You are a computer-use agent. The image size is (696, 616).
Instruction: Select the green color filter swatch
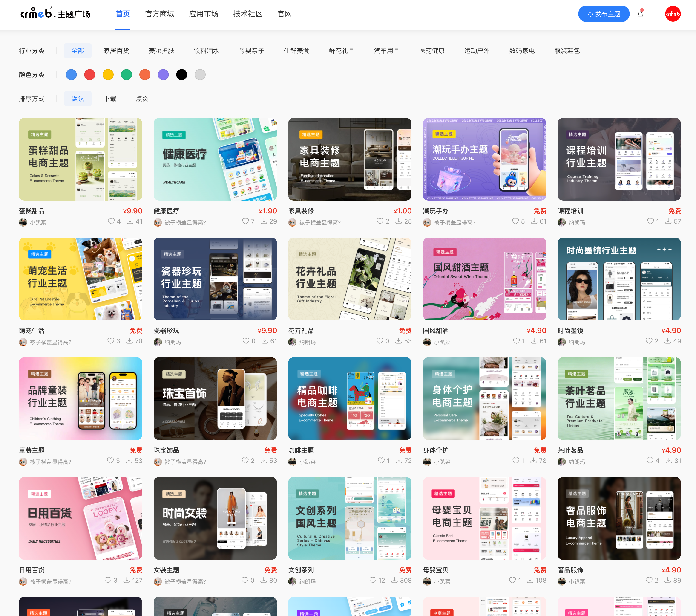pyautogui.click(x=126, y=75)
